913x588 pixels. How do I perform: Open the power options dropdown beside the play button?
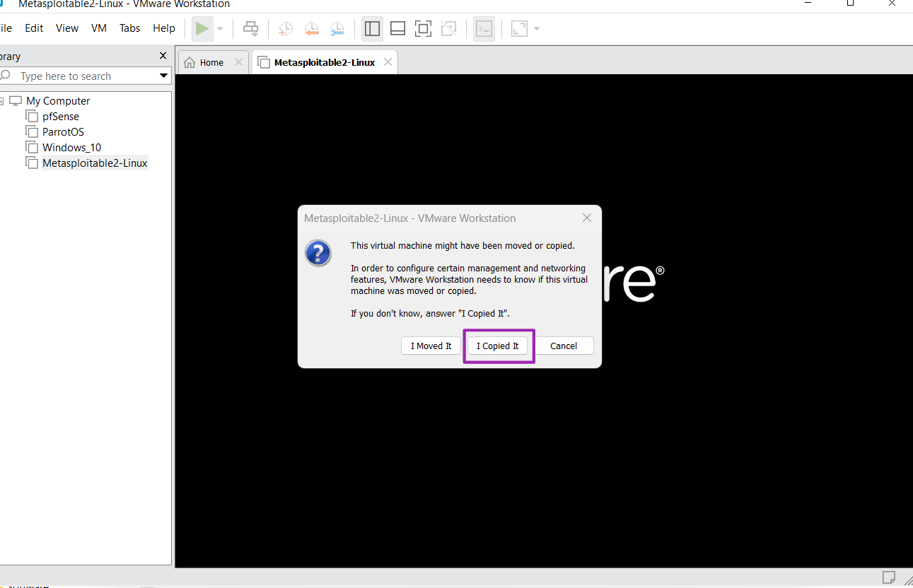pyautogui.click(x=220, y=29)
